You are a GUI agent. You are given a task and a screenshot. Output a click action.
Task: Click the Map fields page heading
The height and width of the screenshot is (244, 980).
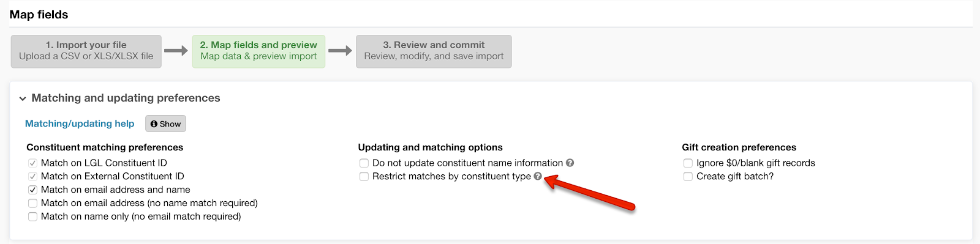(x=39, y=15)
